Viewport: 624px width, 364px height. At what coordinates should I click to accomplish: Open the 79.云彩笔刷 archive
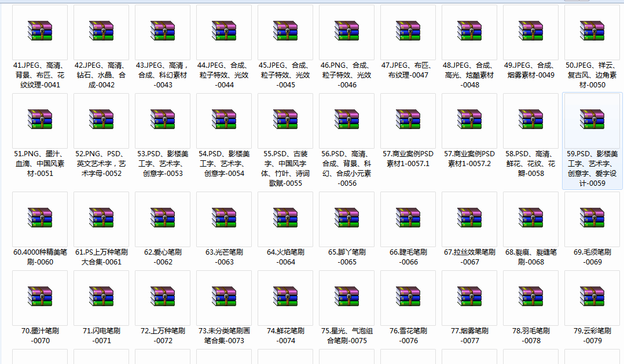point(592,299)
